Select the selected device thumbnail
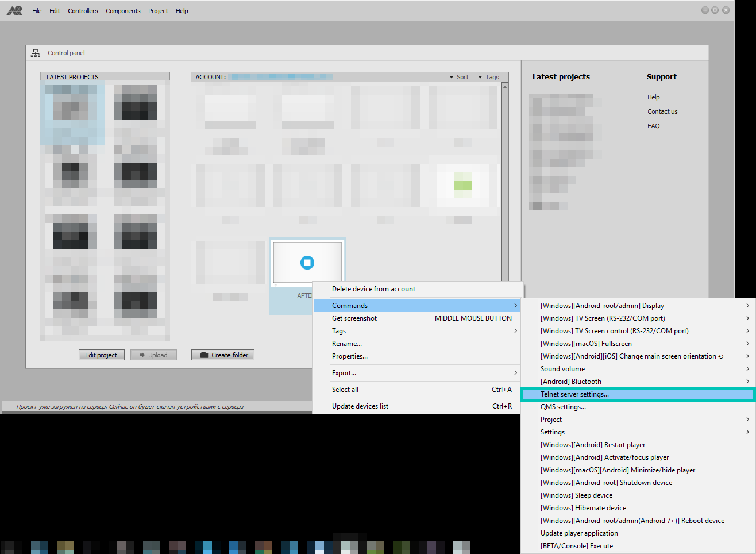Viewport: 756px width, 554px height. pos(307,263)
